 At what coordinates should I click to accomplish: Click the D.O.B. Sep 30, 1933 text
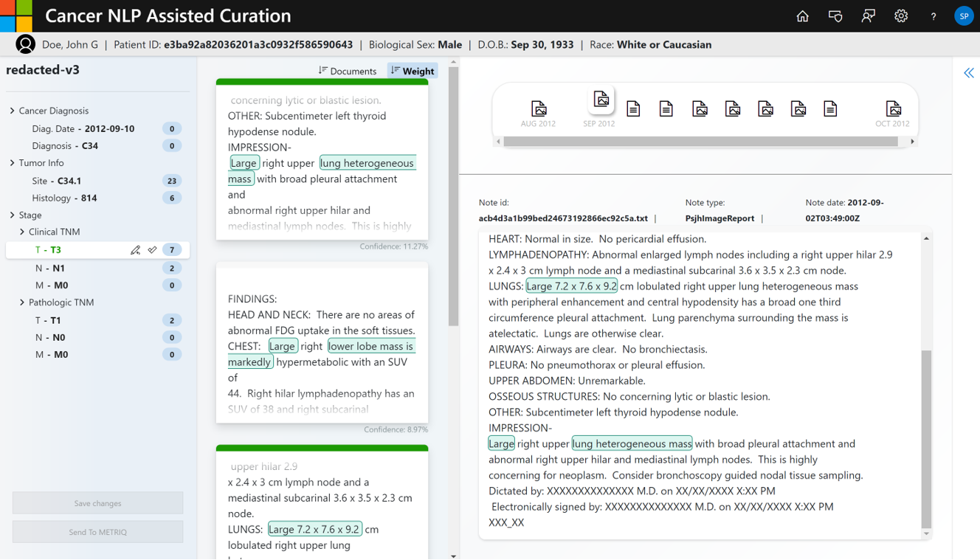point(525,44)
